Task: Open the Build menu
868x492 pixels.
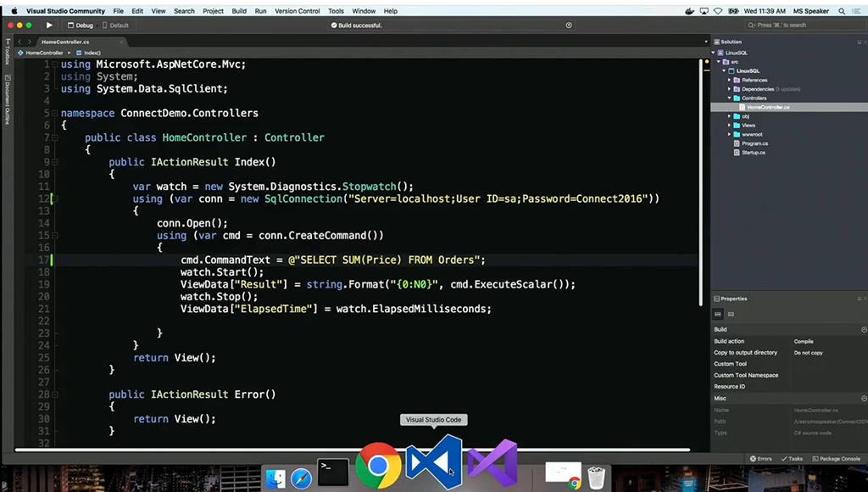Action: tap(239, 11)
